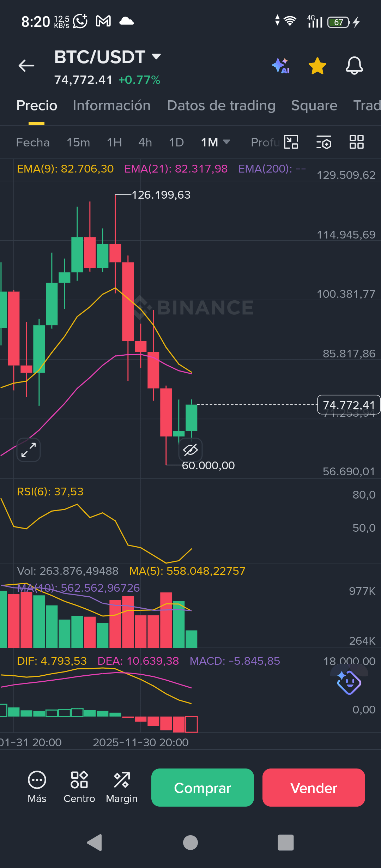Open the four-squares chart layout icon
The height and width of the screenshot is (868, 381).
click(x=356, y=142)
